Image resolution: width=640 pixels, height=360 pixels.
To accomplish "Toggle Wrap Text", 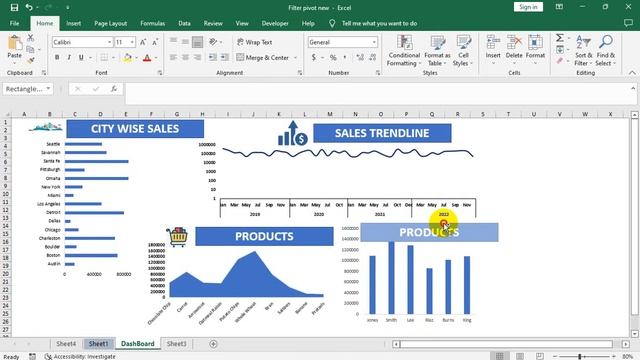I will [x=254, y=42].
